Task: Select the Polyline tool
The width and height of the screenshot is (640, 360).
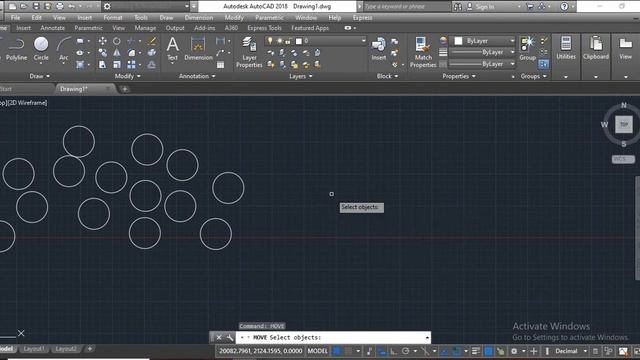Action: coord(16,49)
